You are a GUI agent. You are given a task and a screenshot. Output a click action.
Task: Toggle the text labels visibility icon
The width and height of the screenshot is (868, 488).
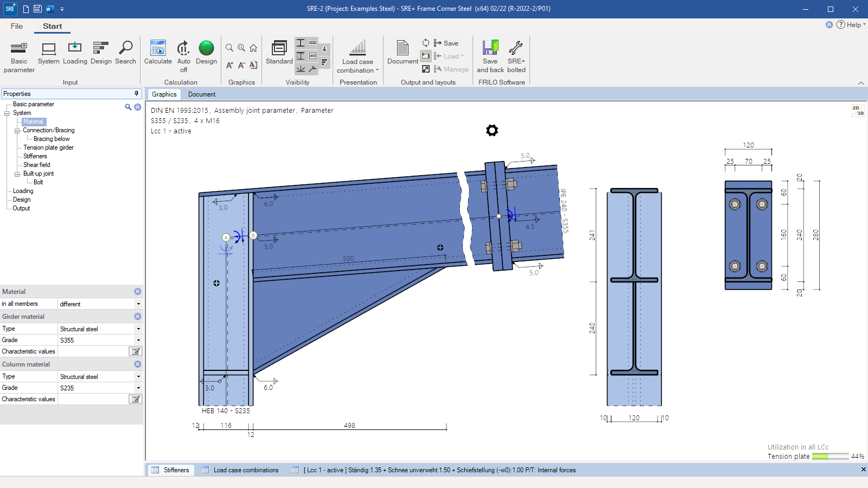pyautogui.click(x=313, y=56)
